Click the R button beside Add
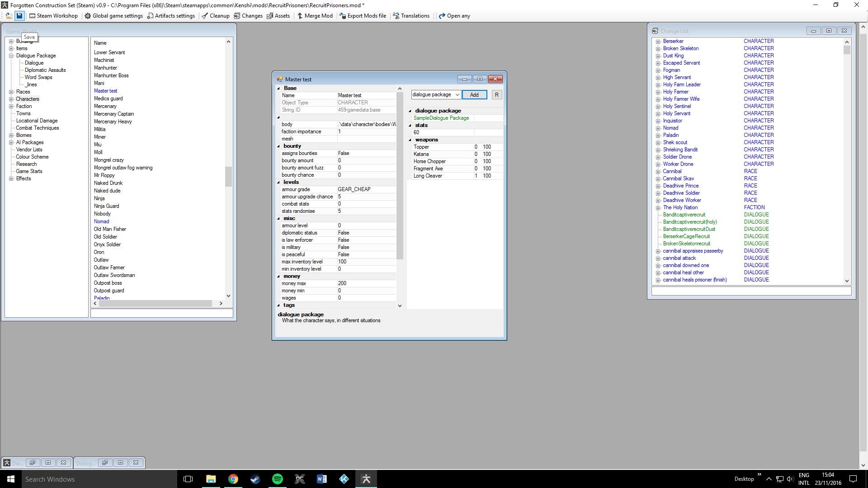 [x=496, y=95]
